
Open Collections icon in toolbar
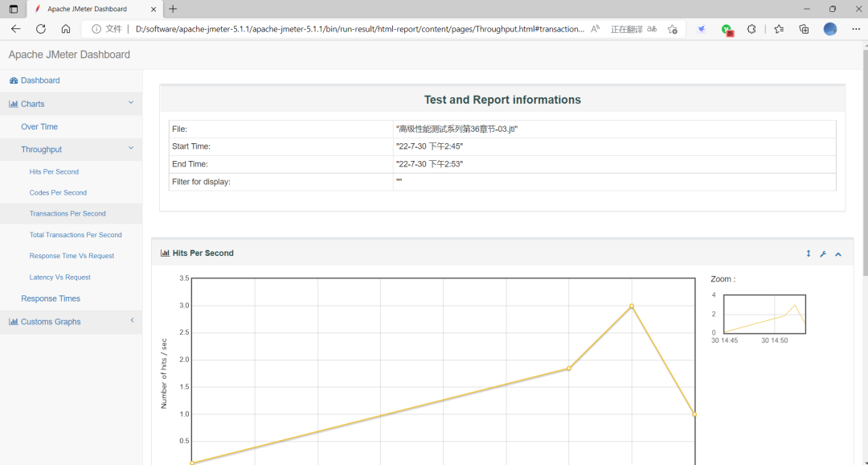pos(805,29)
